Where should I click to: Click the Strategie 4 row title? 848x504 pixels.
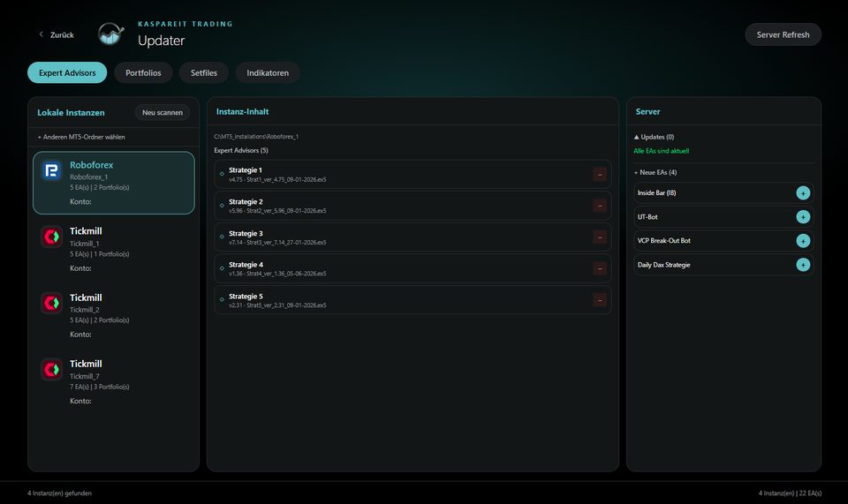(x=246, y=265)
